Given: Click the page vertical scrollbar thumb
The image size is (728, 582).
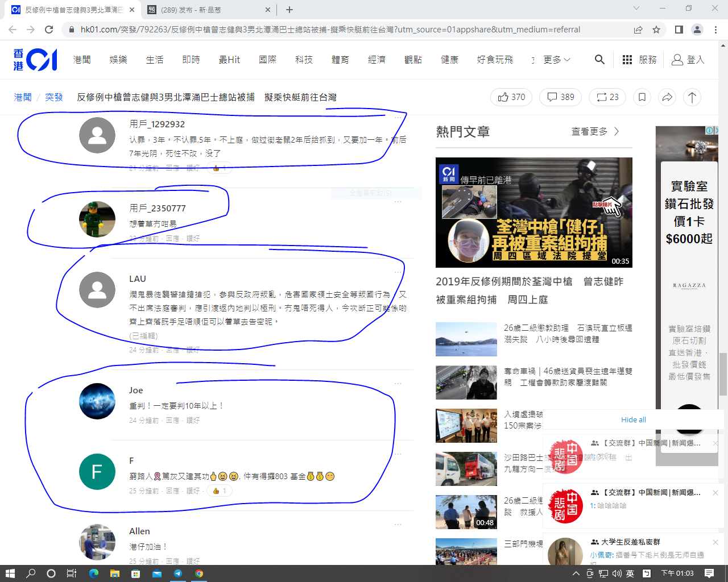Looking at the screenshot, I should pyautogui.click(x=723, y=374).
